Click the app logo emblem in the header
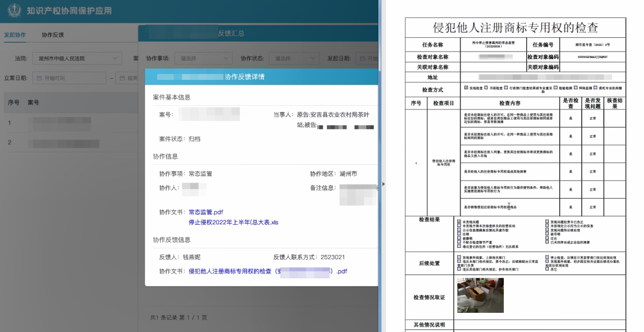Viewport: 644px width, 332px height. [13, 10]
